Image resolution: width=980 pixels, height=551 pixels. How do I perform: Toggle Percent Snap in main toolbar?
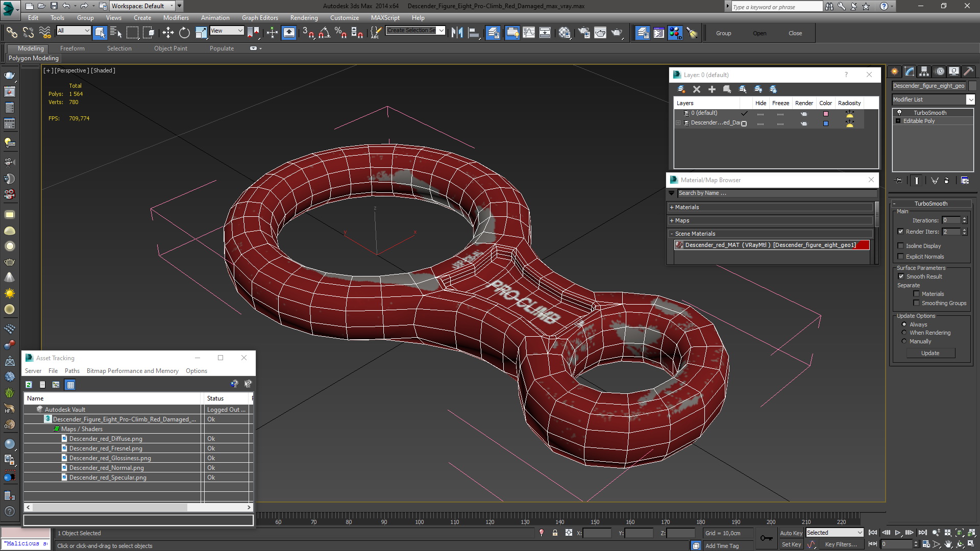click(x=340, y=33)
